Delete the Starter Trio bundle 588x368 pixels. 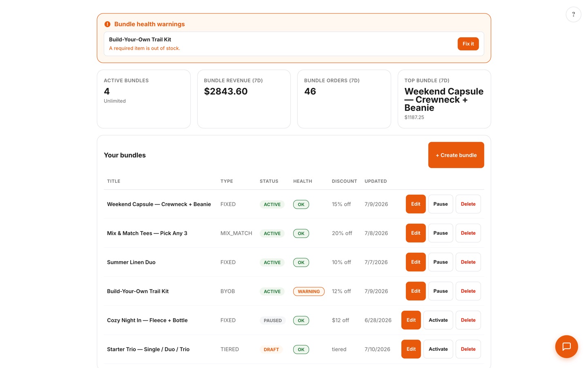[468, 349]
